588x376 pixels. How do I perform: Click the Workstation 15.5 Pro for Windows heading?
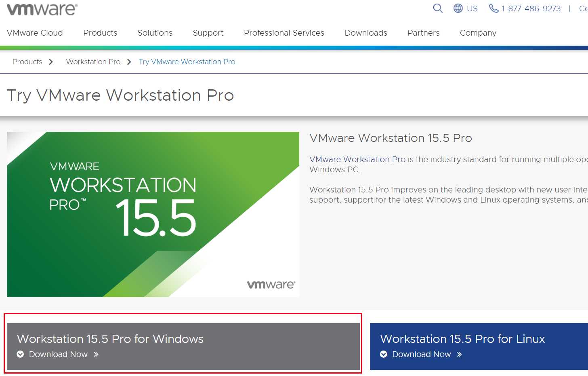click(x=110, y=339)
